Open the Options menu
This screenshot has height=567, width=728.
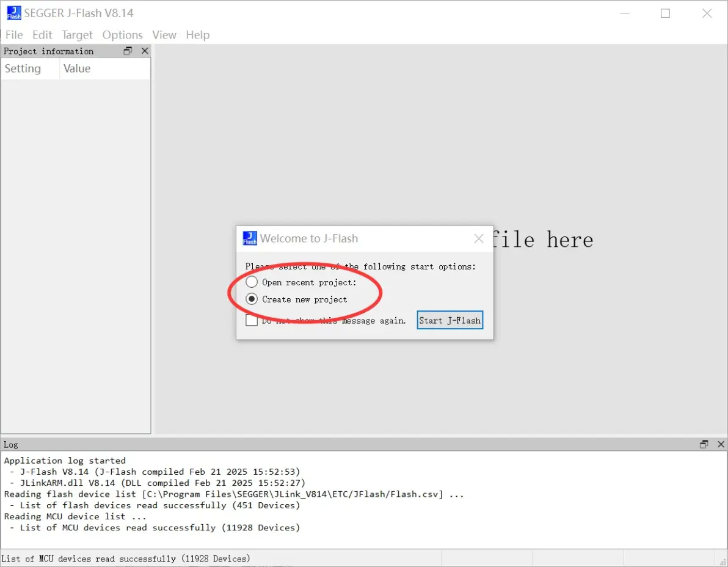[122, 35]
